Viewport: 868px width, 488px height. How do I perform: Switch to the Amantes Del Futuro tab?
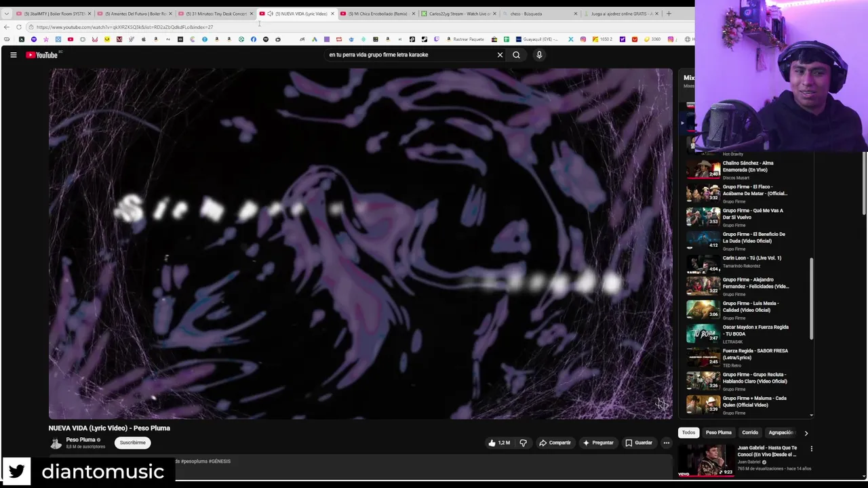134,14
